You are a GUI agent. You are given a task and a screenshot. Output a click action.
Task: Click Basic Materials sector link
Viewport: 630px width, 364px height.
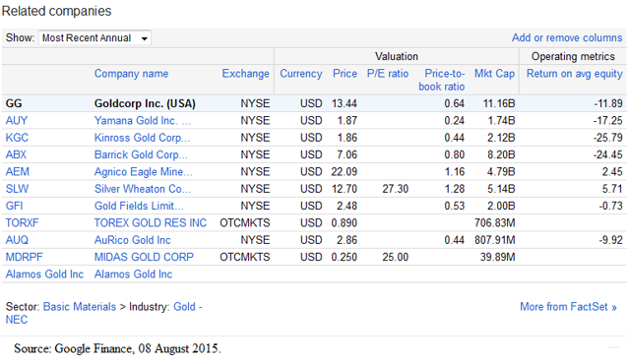click(x=79, y=307)
